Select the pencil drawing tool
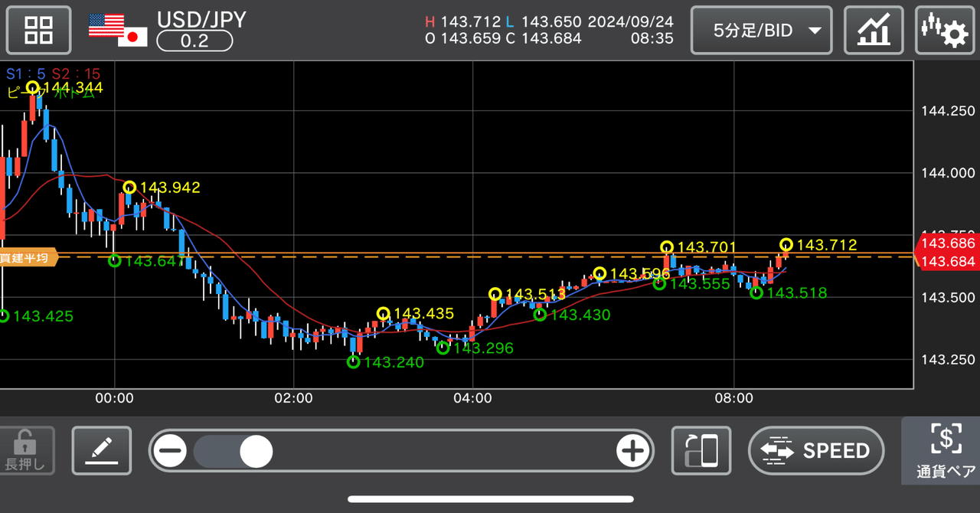The height and width of the screenshot is (513, 980). [101, 451]
